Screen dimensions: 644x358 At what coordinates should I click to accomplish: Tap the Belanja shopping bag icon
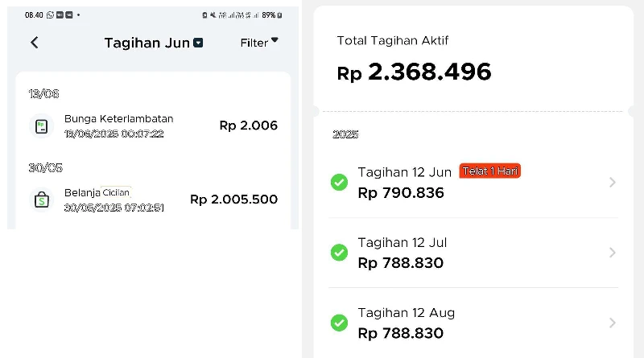click(x=42, y=200)
